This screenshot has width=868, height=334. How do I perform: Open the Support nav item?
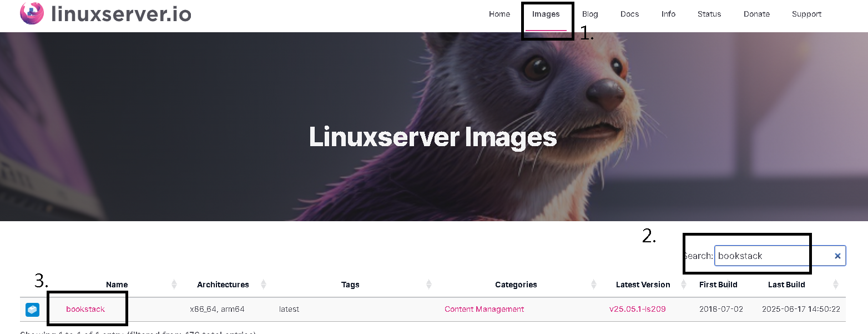click(807, 14)
